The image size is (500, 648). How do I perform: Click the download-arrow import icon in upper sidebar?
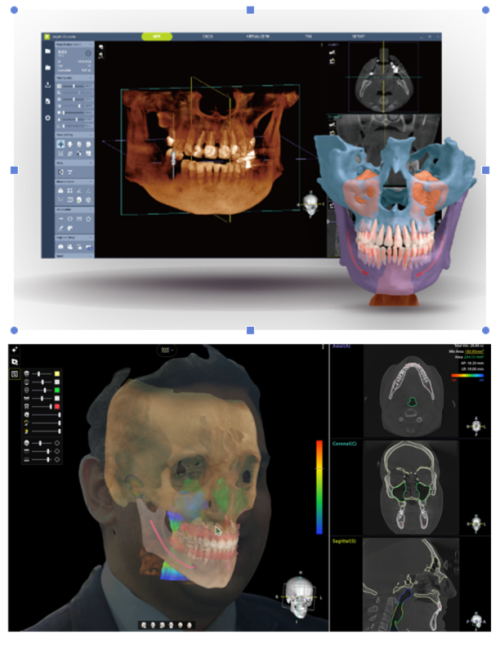pos(48,85)
